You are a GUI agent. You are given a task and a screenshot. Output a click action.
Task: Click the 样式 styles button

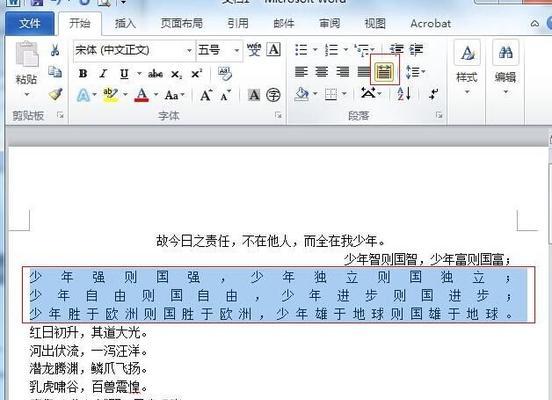click(x=467, y=68)
